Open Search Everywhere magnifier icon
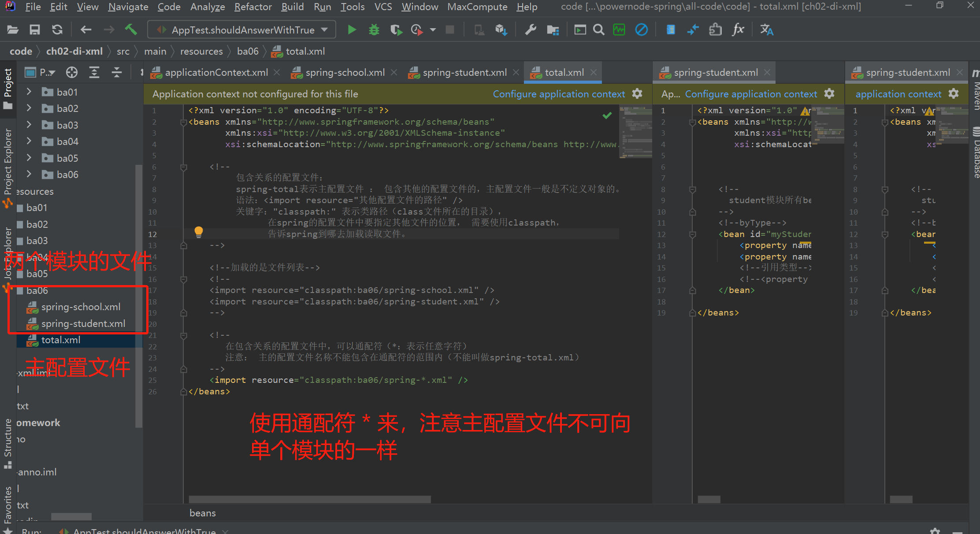The width and height of the screenshot is (980, 534). point(598,30)
